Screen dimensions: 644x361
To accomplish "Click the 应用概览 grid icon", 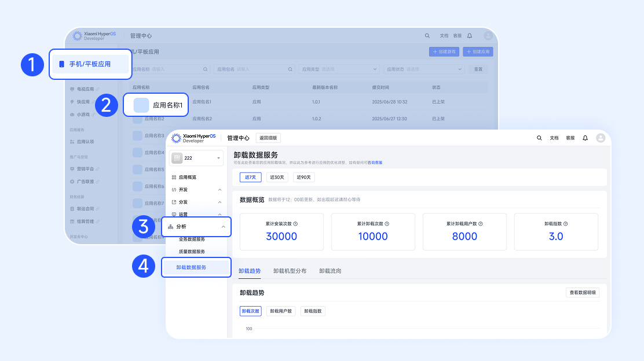I will click(x=174, y=178).
